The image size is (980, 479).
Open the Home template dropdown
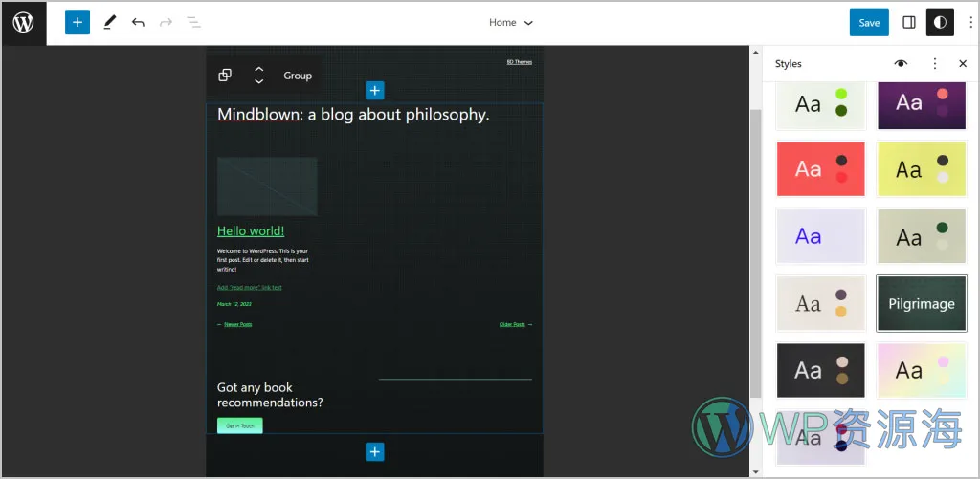point(511,22)
